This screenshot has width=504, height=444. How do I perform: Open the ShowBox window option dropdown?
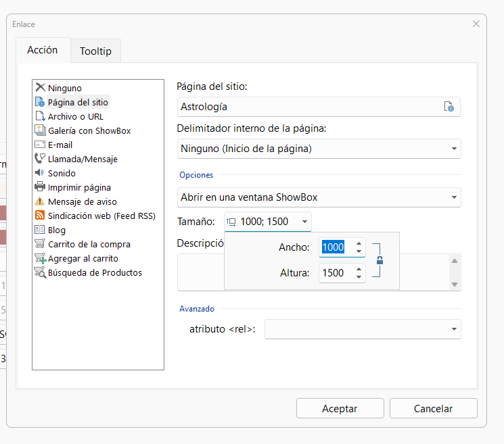453,197
